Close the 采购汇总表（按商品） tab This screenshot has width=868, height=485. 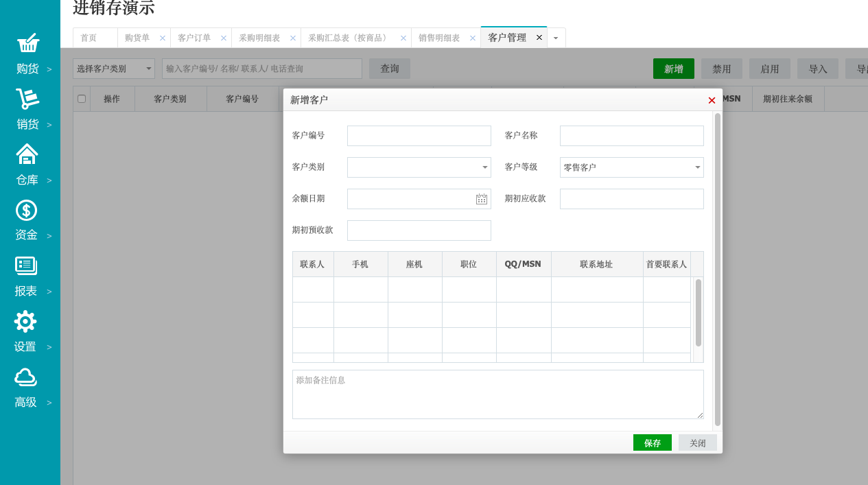[x=403, y=38]
